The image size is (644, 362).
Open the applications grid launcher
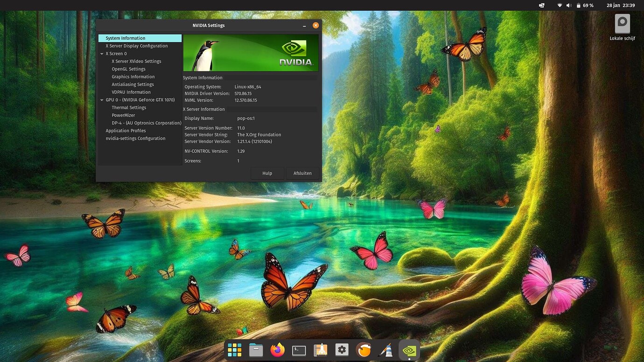click(x=234, y=349)
